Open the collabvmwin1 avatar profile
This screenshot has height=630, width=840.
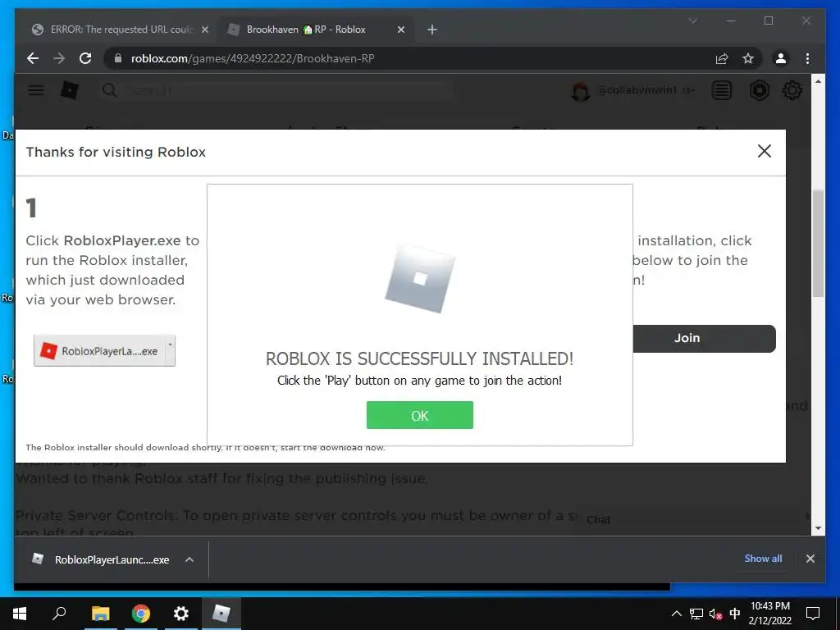click(x=580, y=92)
